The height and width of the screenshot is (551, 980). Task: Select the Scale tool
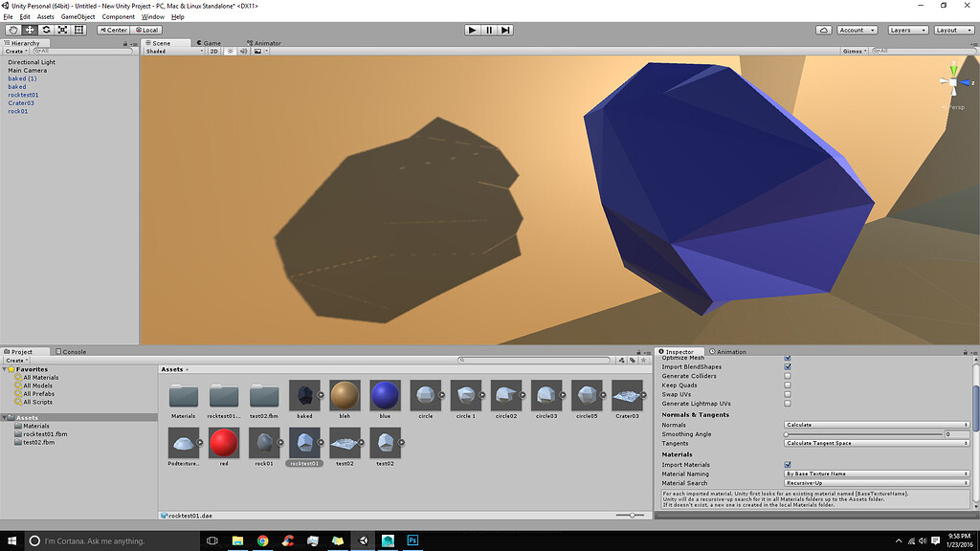pyautogui.click(x=60, y=30)
